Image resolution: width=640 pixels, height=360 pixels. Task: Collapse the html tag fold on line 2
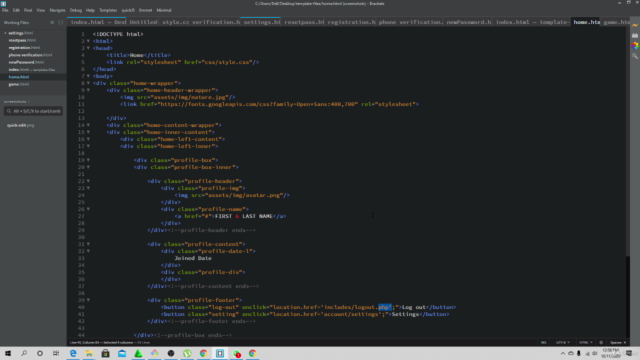[x=88, y=41]
